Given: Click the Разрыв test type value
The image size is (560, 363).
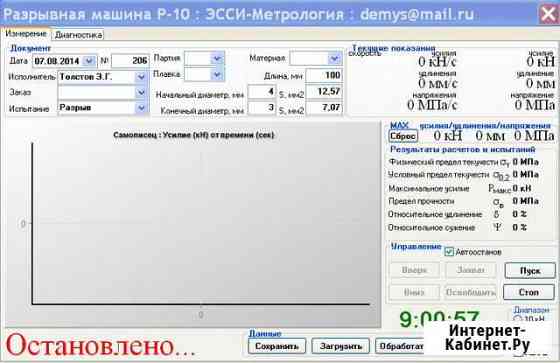Looking at the screenshot, I should pyautogui.click(x=75, y=108).
